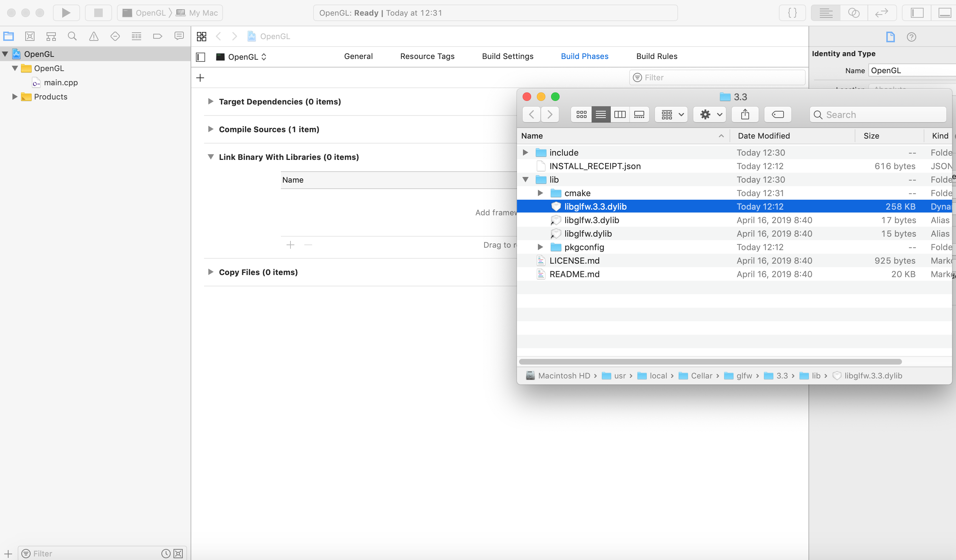The width and height of the screenshot is (956, 560).
Task: Run the OpenGL scheme with the play button
Action: pyautogui.click(x=66, y=12)
